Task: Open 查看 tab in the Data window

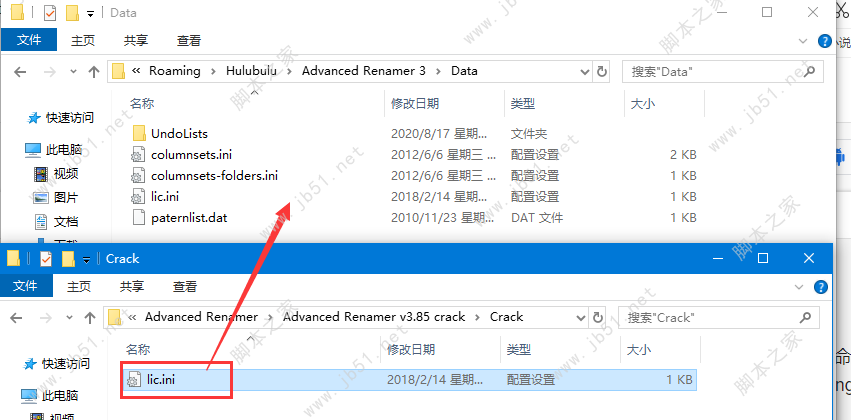Action: pyautogui.click(x=189, y=40)
